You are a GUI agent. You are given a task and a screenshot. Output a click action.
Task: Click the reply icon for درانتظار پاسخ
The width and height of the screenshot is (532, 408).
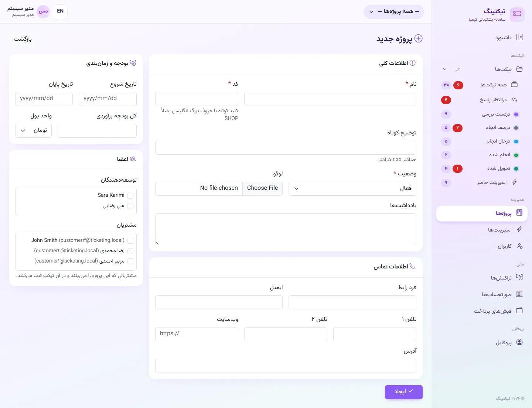(514, 100)
